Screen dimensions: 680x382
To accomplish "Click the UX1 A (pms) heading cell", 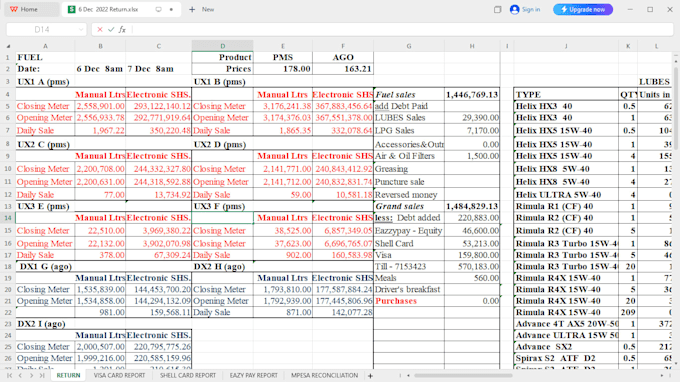I will pos(45,82).
